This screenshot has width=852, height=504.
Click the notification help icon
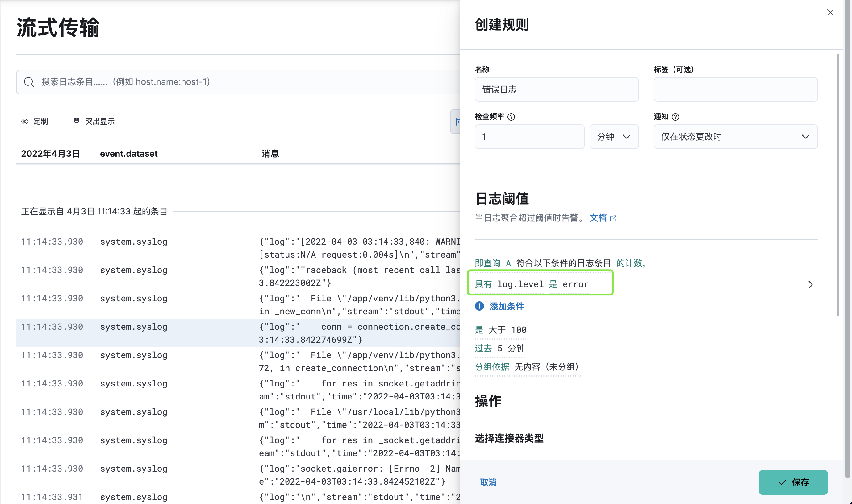pyautogui.click(x=676, y=117)
